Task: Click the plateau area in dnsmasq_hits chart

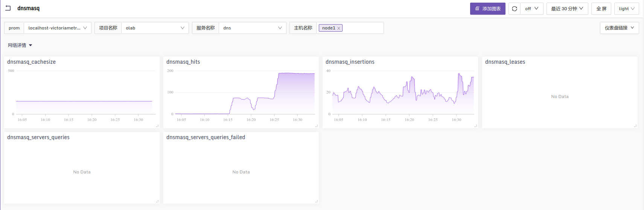Action: point(296,74)
